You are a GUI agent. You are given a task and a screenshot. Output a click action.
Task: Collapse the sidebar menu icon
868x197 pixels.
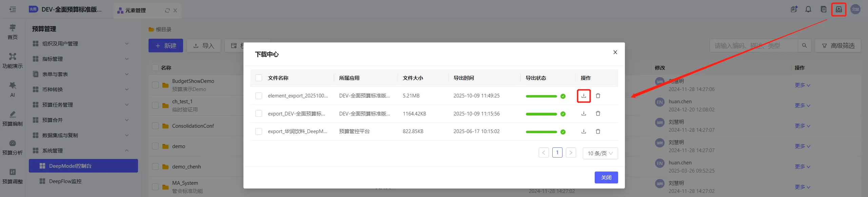pos(13,10)
